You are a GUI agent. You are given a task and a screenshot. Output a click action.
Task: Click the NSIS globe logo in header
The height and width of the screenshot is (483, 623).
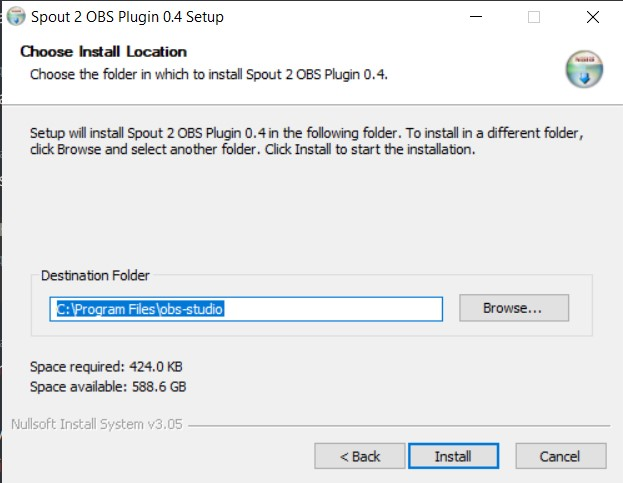pyautogui.click(x=584, y=69)
